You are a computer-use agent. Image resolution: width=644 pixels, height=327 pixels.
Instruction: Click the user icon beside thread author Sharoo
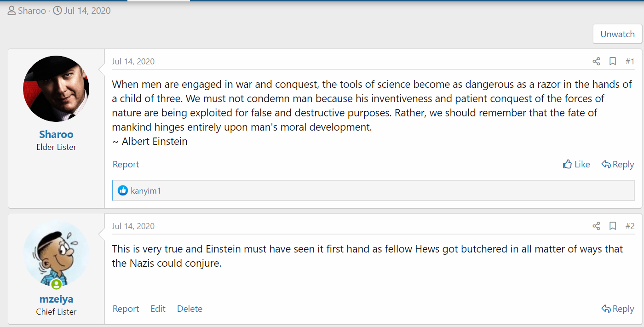[11, 11]
